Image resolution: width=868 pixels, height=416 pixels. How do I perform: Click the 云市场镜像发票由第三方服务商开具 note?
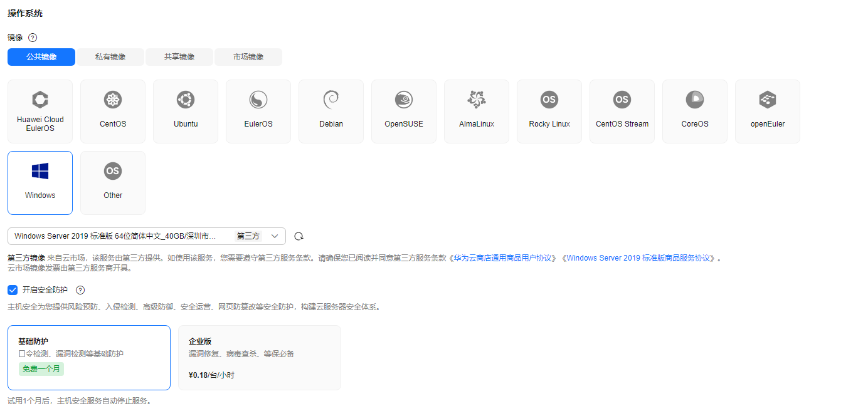pos(70,268)
